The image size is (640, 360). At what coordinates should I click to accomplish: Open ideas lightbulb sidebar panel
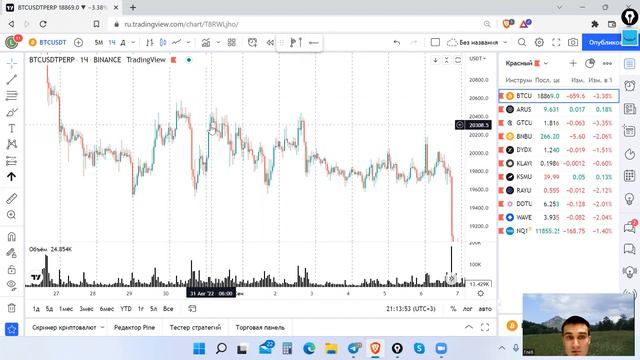tap(630, 199)
